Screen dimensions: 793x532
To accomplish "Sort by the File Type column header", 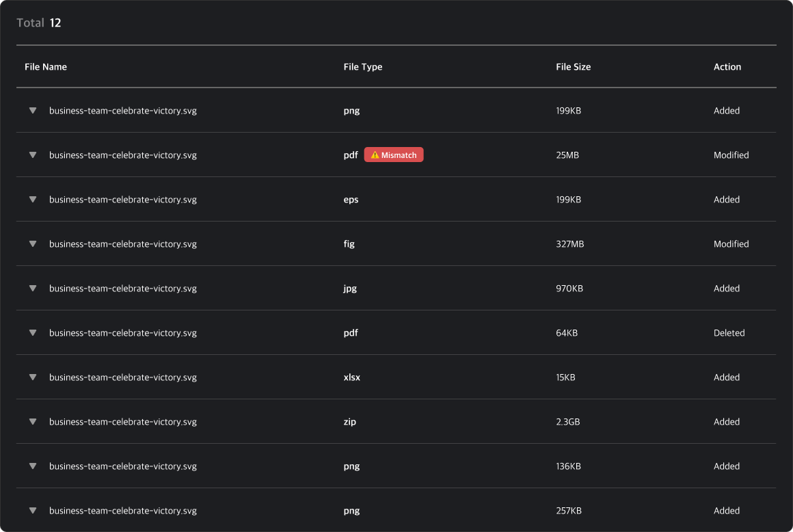I will pyautogui.click(x=362, y=66).
